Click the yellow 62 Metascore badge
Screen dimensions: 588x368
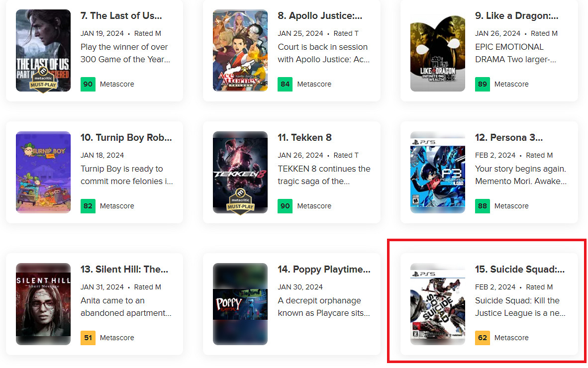(483, 338)
